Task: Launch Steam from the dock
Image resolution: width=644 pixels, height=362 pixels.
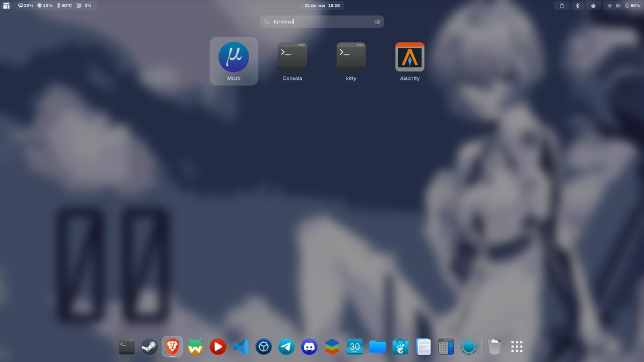Action: [149, 347]
